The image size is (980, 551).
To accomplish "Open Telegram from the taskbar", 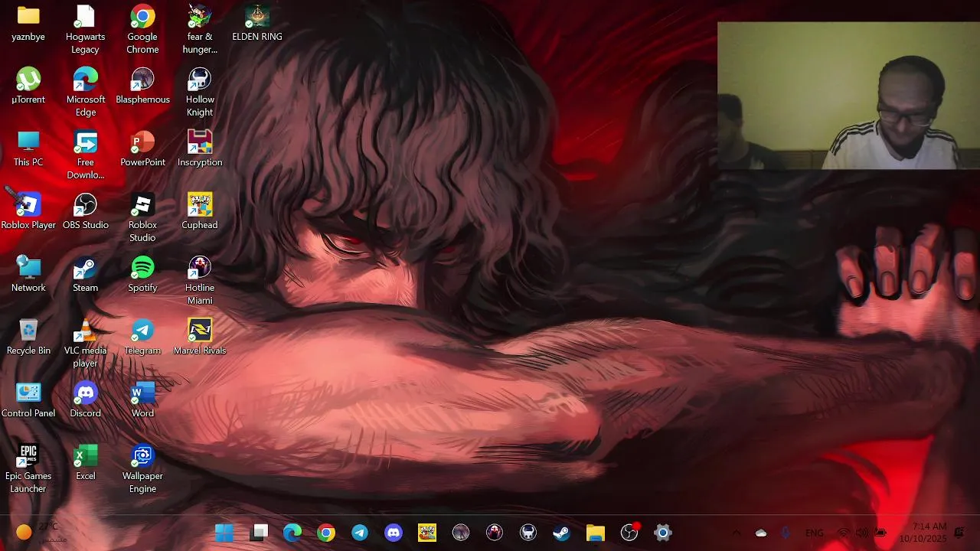I will coord(360,533).
